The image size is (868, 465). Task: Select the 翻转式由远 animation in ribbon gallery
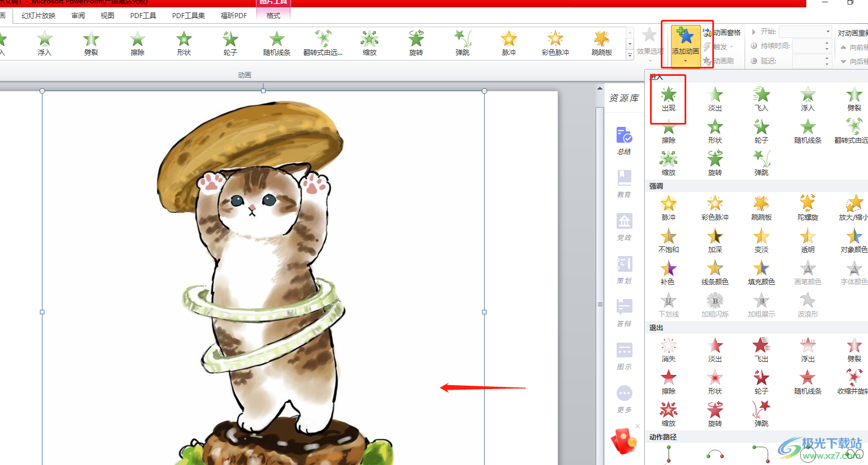[x=323, y=44]
